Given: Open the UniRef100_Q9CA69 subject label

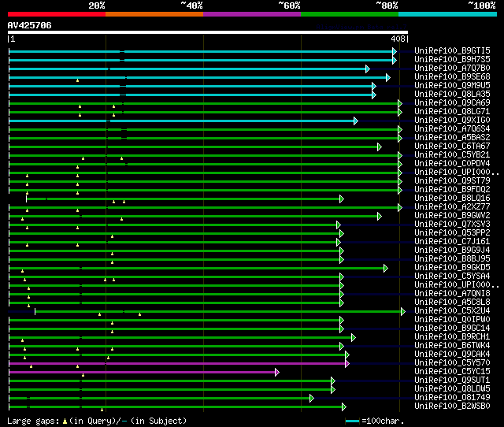Looking at the screenshot, I should coord(452,103).
